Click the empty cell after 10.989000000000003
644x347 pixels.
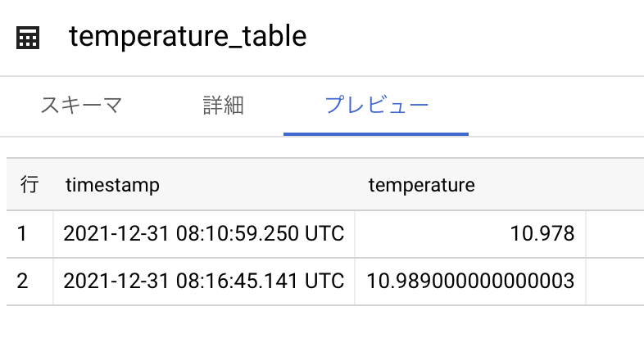(x=615, y=281)
